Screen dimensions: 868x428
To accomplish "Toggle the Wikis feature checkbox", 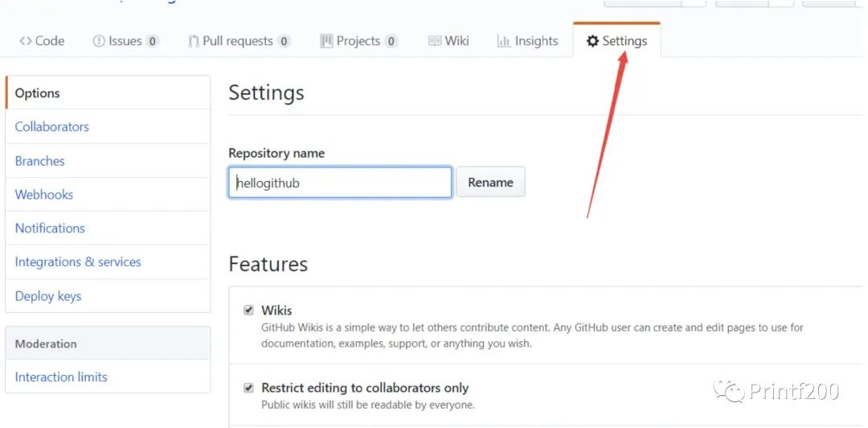I will [249, 311].
